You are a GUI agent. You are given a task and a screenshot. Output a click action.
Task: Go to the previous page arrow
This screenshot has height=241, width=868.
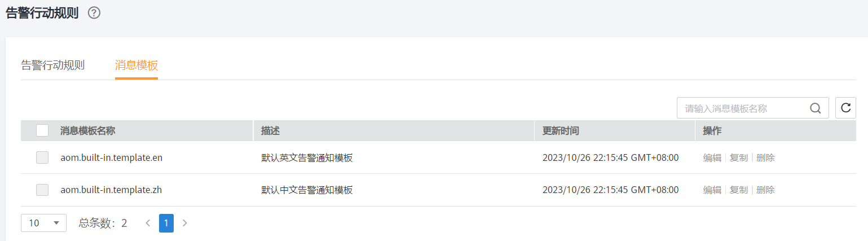[148, 223]
